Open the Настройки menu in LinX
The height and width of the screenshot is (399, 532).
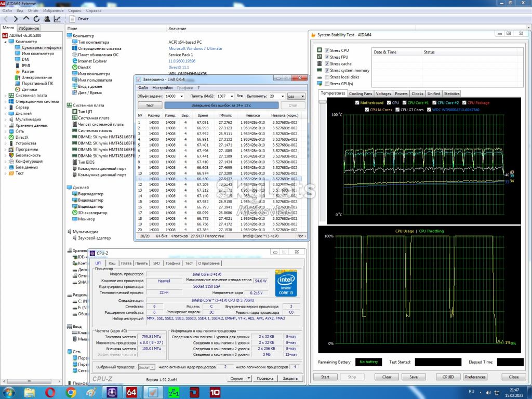coord(162,87)
